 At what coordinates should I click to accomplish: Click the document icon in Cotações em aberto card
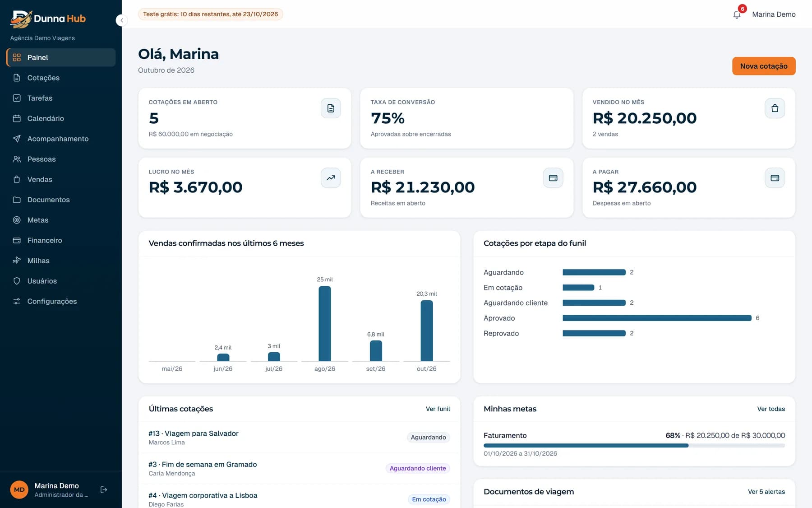[x=331, y=108]
